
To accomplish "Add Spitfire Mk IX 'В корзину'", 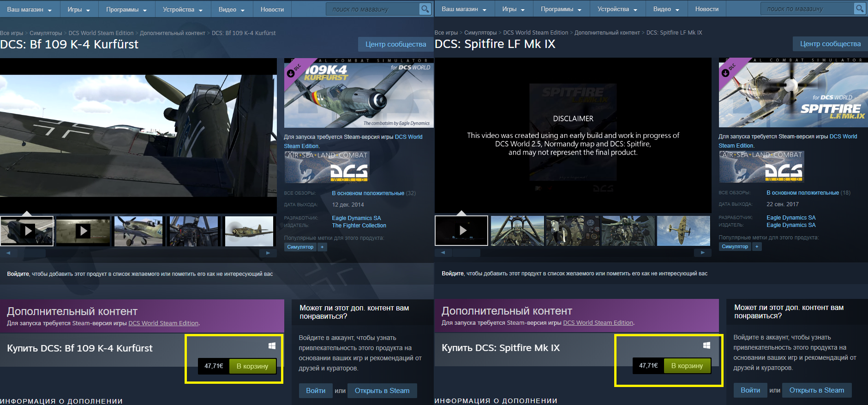I will coord(687,366).
